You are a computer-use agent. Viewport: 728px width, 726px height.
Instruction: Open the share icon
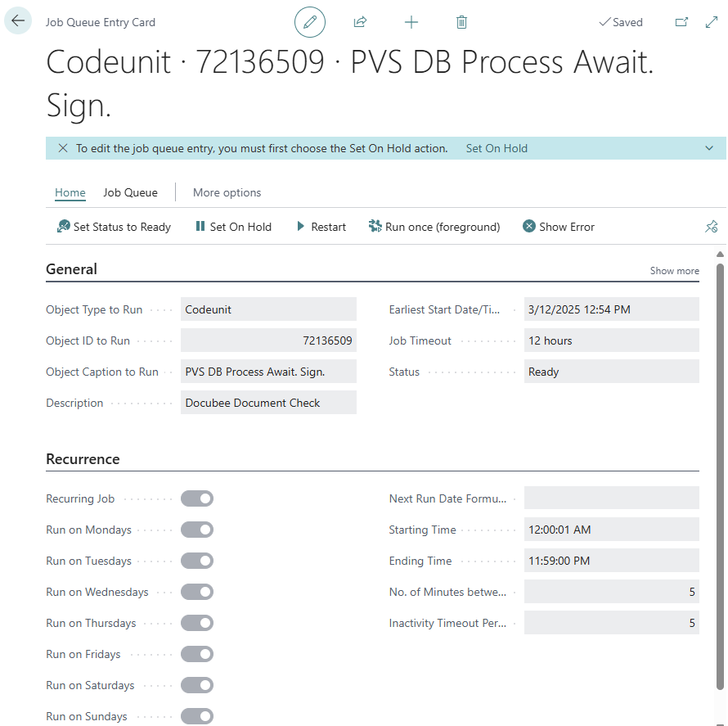click(360, 22)
